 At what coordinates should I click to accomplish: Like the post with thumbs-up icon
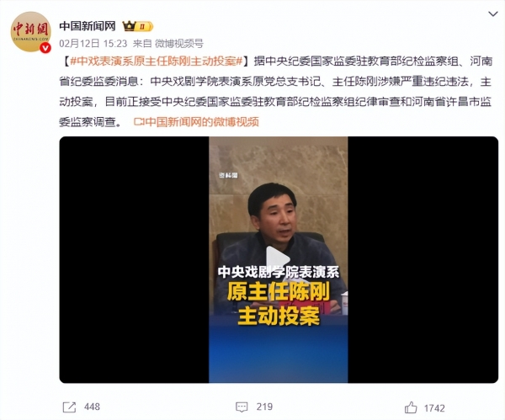click(411, 407)
